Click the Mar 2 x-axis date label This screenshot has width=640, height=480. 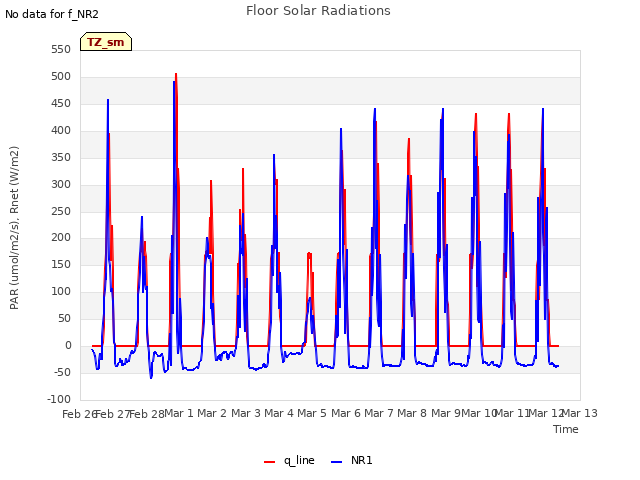pyautogui.click(x=212, y=413)
